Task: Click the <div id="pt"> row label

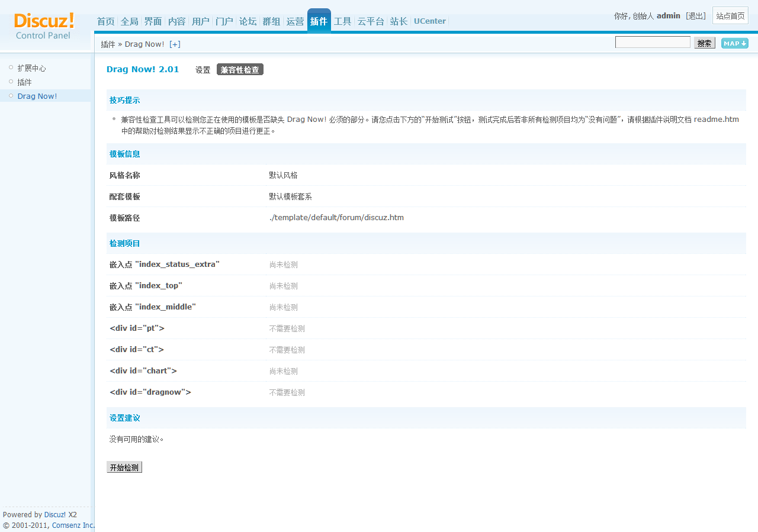Action: (137, 328)
